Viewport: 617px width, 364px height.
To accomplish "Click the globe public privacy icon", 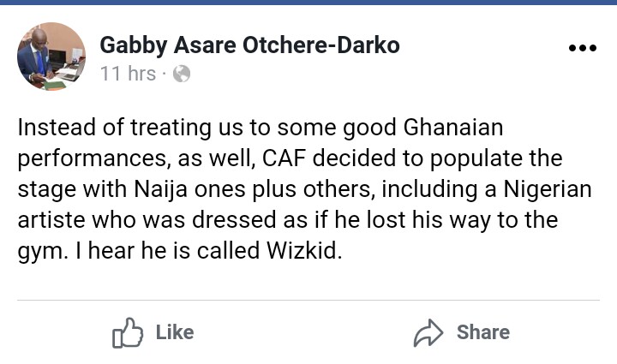I will point(182,74).
